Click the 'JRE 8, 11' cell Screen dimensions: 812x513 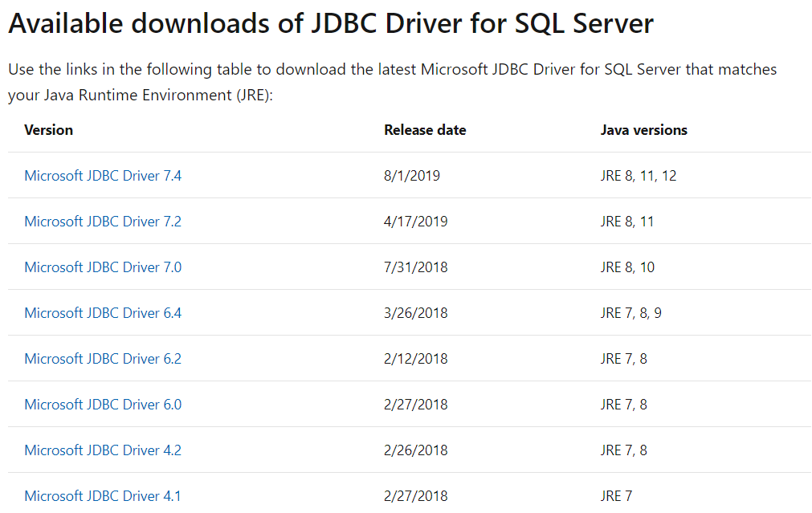[626, 222]
